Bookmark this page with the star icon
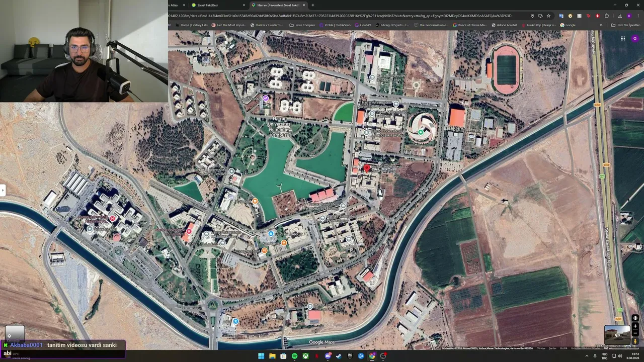 click(548, 16)
